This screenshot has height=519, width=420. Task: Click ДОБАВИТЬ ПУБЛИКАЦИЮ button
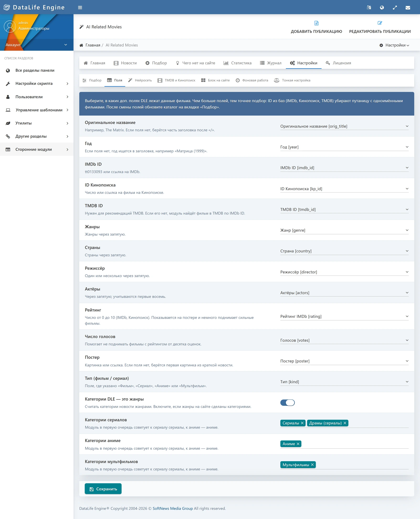[x=316, y=27]
